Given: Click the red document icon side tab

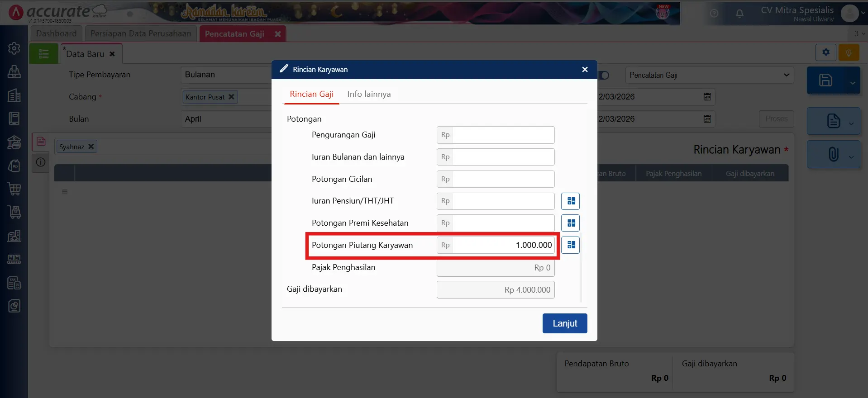Looking at the screenshot, I should click(41, 142).
